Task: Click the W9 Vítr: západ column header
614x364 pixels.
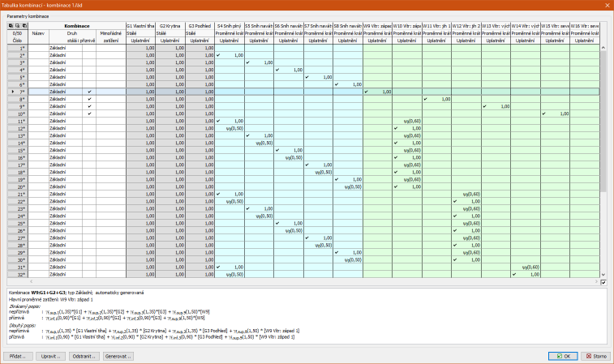Action: (377, 26)
